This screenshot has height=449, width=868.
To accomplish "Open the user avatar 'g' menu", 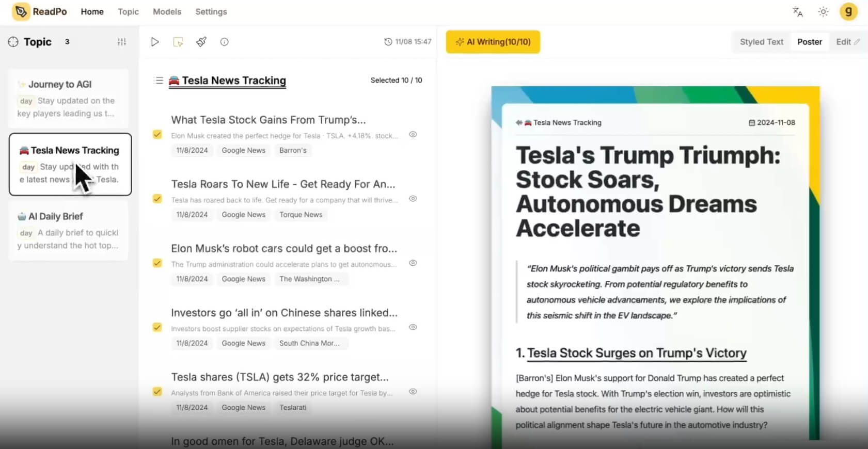I will (848, 11).
